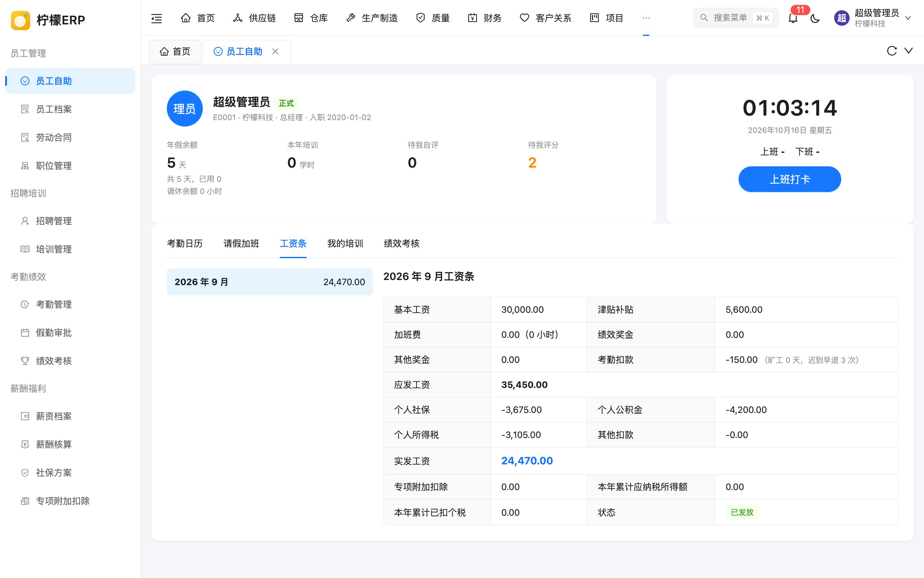
Task: Select 薪酬核算 in the sidebar
Action: (x=70, y=445)
